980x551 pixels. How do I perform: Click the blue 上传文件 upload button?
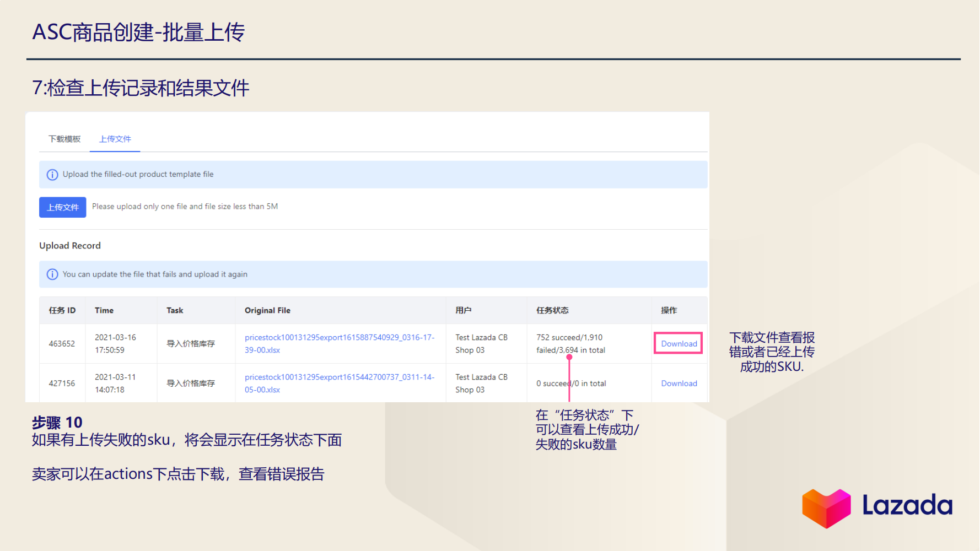62,207
